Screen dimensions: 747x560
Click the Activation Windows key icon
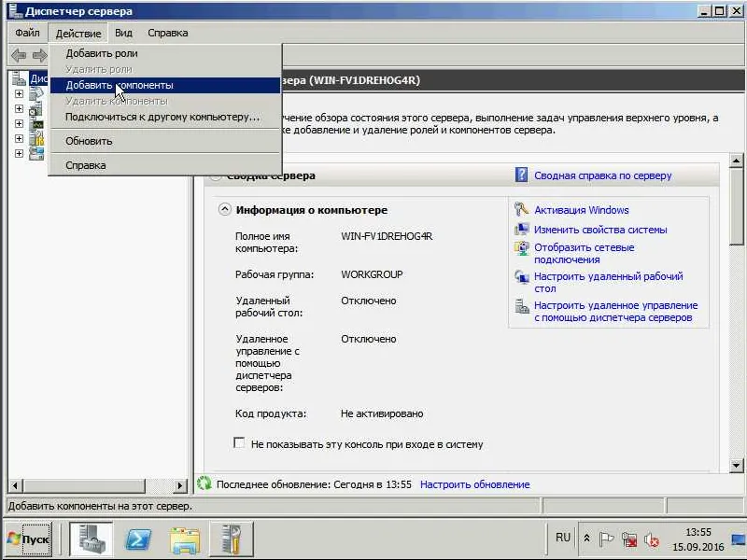click(521, 209)
